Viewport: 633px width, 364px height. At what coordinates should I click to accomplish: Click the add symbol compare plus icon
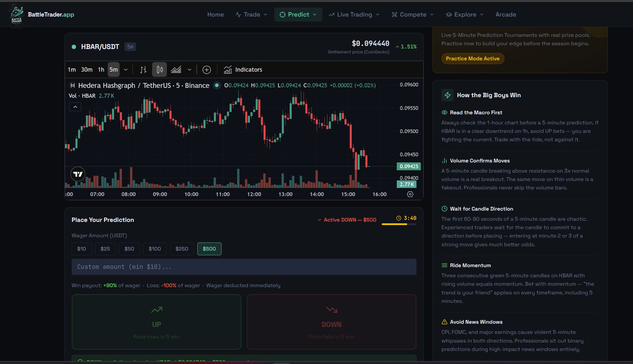click(x=207, y=70)
